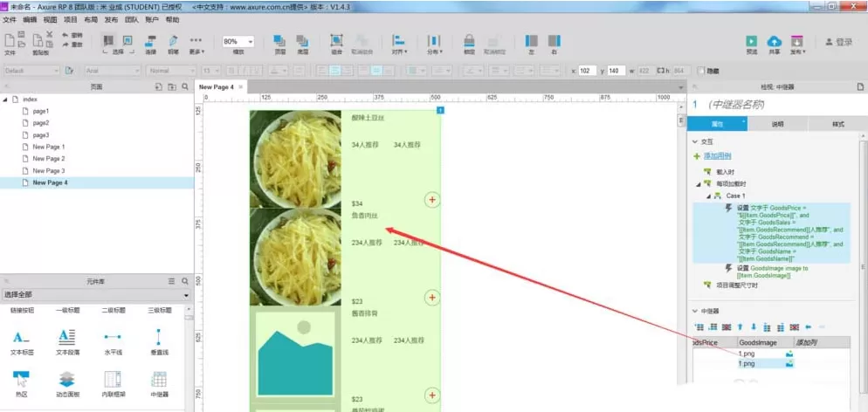Click the 锁定 lock icon

(469, 41)
